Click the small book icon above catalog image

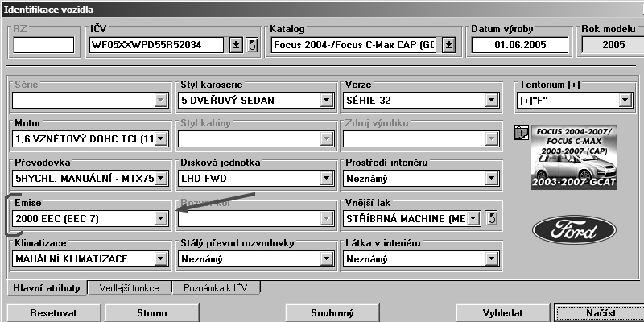tap(520, 132)
